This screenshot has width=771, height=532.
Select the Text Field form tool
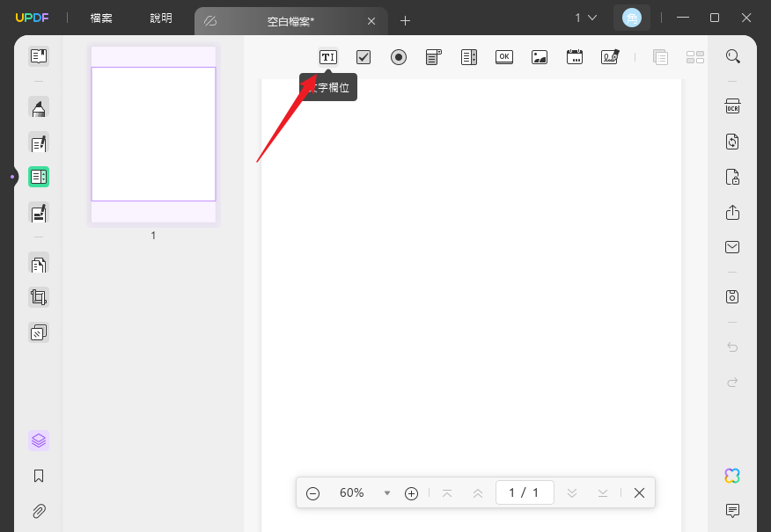click(x=328, y=57)
